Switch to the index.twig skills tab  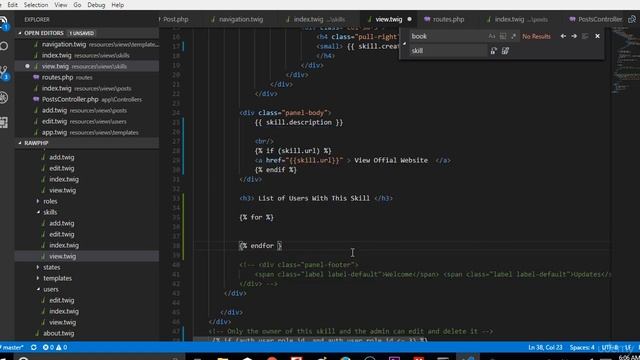pyautogui.click(x=319, y=19)
